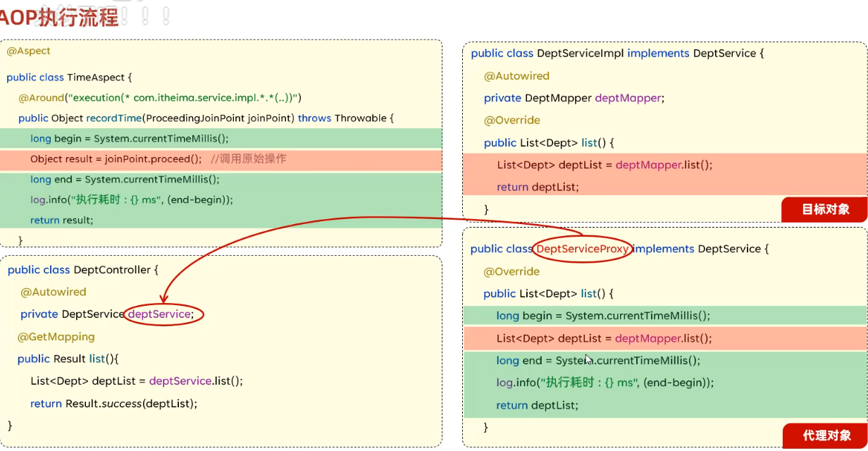This screenshot has height=451, width=868.
Task: Click 'private DeptMapper deptMapper;' field line
Action: coord(573,98)
